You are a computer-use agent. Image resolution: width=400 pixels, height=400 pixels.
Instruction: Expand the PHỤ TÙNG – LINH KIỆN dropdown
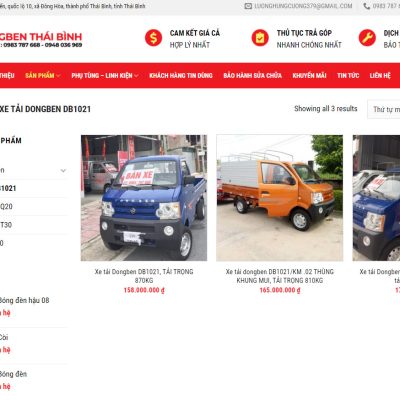coord(105,76)
